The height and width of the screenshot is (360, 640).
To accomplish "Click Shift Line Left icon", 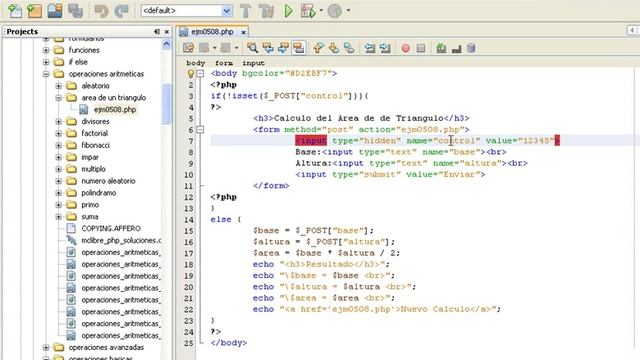I will (370, 48).
